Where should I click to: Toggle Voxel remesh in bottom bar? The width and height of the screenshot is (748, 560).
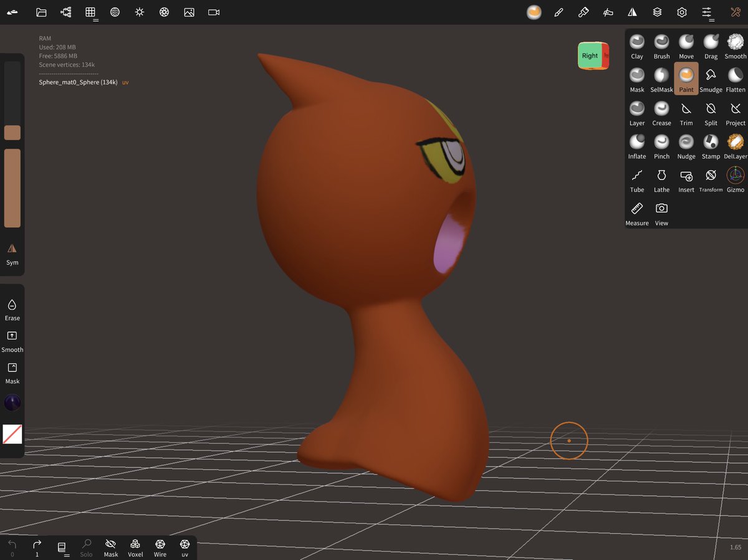tap(135, 548)
